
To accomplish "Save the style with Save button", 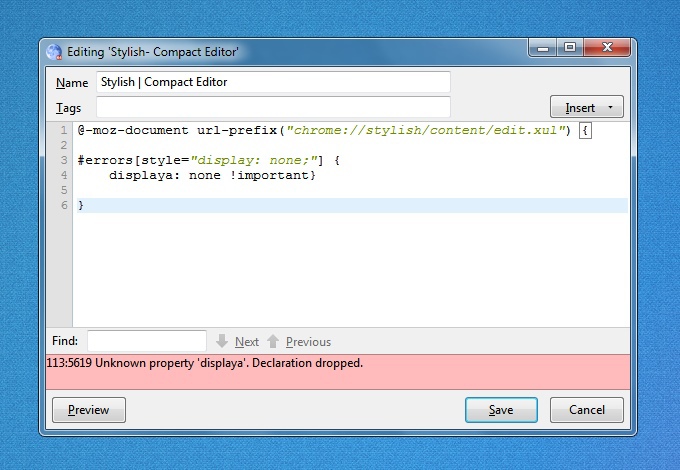I will pyautogui.click(x=501, y=410).
